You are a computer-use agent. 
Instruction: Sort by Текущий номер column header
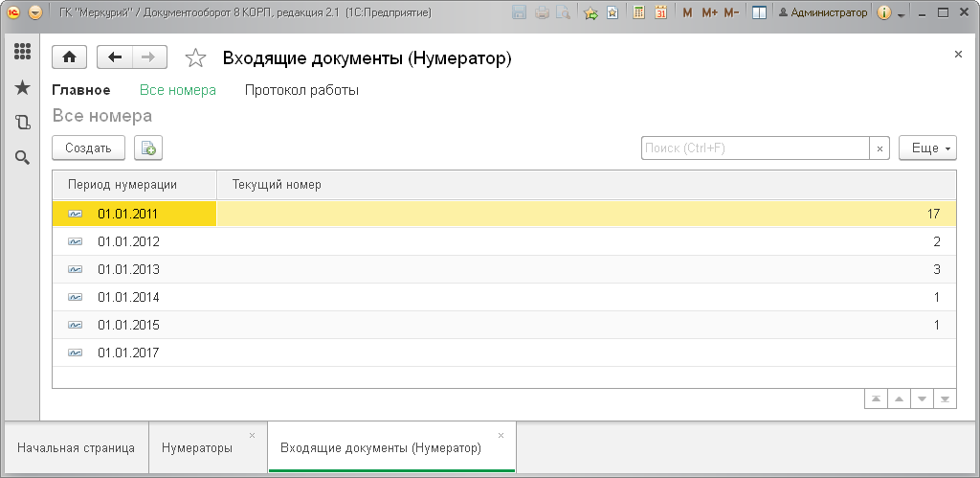587,185
